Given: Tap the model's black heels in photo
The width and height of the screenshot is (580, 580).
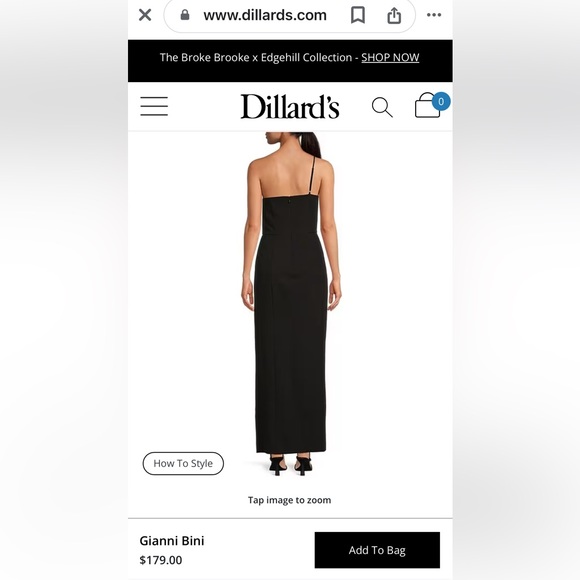Looking at the screenshot, I should (x=291, y=466).
